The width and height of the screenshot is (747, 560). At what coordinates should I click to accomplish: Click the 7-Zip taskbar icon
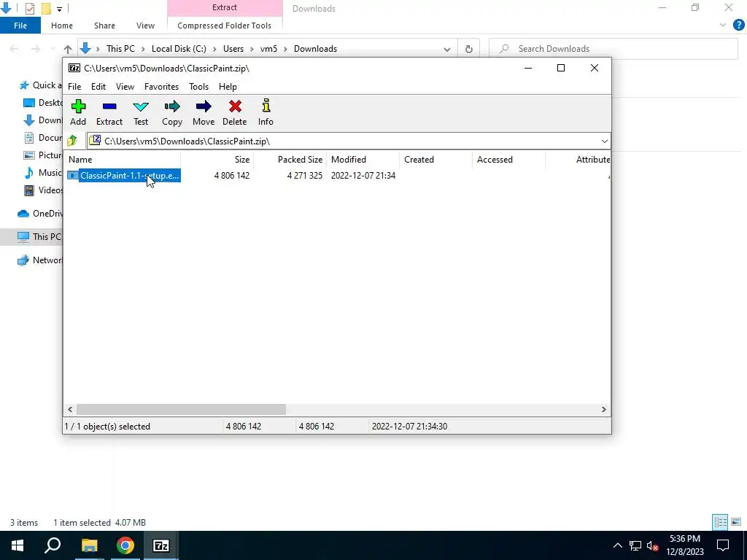pyautogui.click(x=161, y=545)
